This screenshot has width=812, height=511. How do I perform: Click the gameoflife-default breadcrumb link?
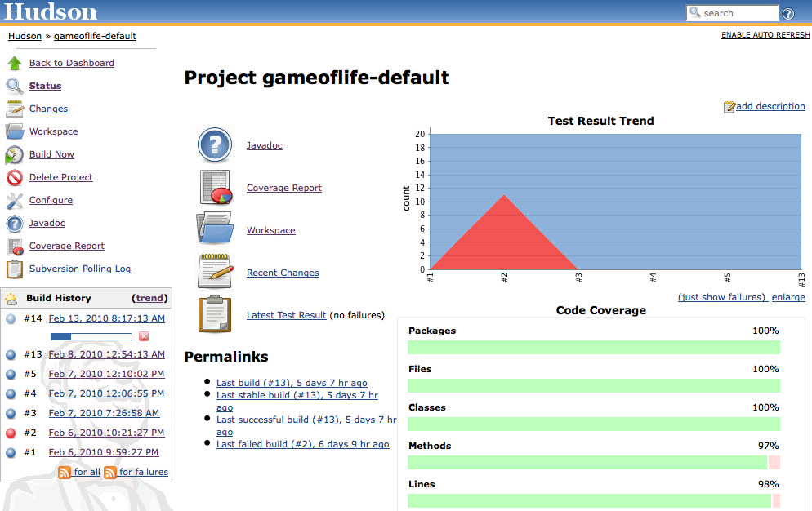click(96, 36)
